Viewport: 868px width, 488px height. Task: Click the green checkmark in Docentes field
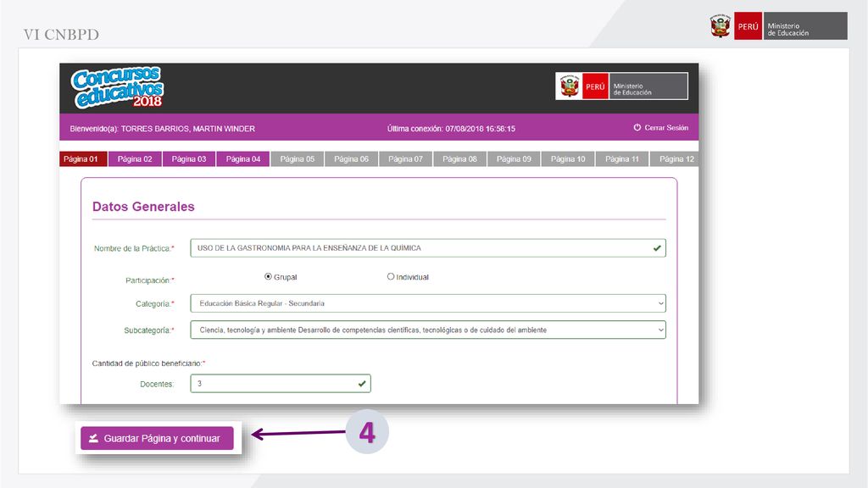[362, 384]
